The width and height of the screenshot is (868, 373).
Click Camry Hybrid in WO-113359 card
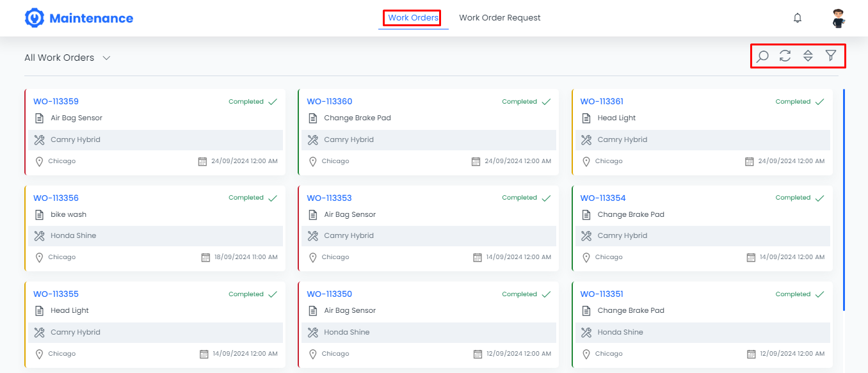click(76, 139)
